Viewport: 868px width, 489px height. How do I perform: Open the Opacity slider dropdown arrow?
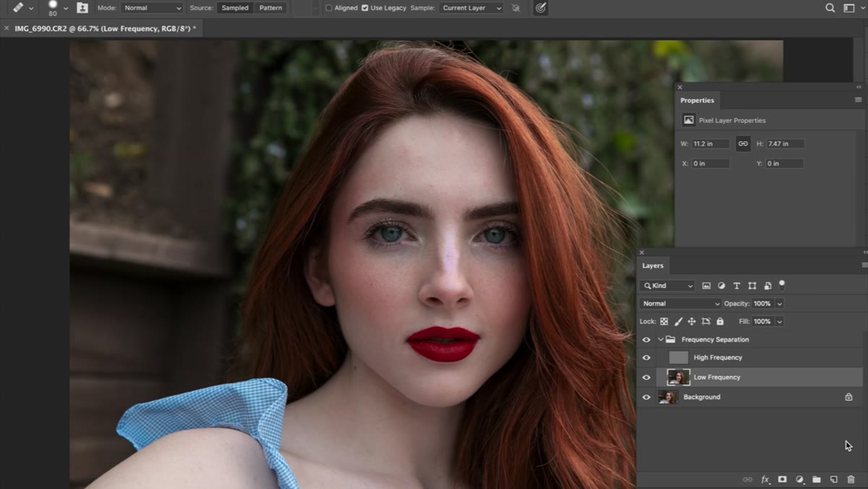[780, 304]
